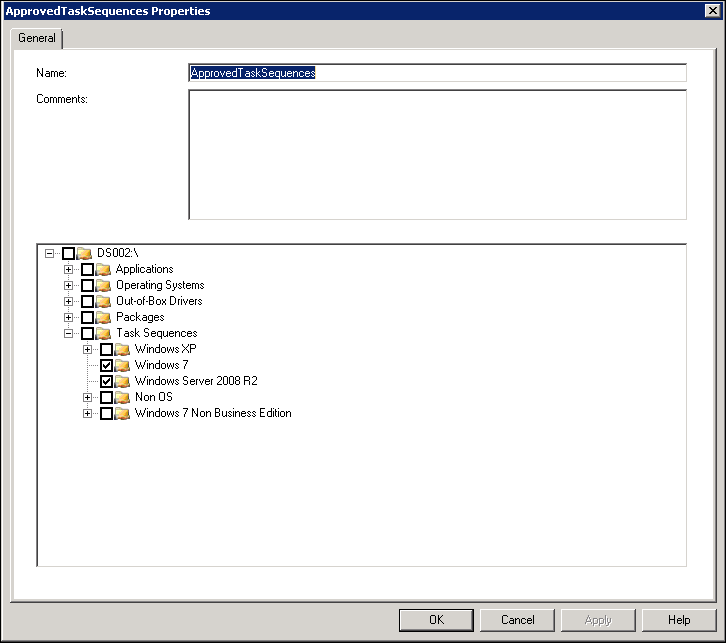Select the Applications folder icon
The height and width of the screenshot is (643, 726).
(103, 270)
